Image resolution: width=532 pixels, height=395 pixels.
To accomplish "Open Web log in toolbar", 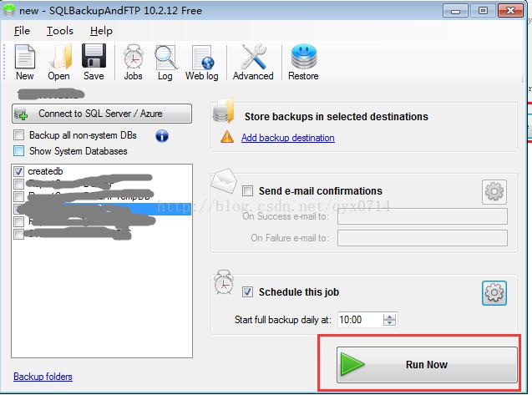I will (202, 63).
